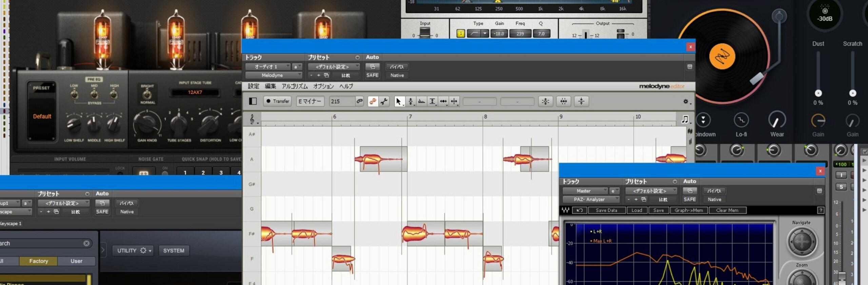Toggle Melodyne left panel view icon
The width and height of the screenshot is (868, 285).
click(x=253, y=101)
